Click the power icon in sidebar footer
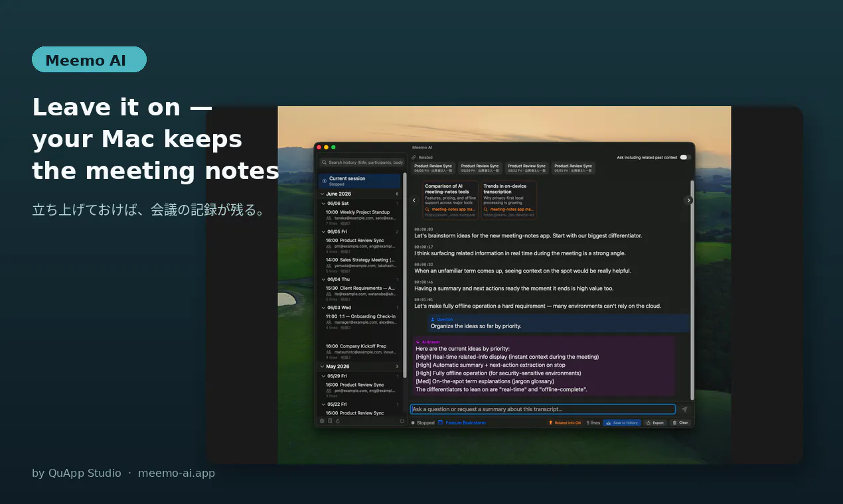 pos(402,421)
